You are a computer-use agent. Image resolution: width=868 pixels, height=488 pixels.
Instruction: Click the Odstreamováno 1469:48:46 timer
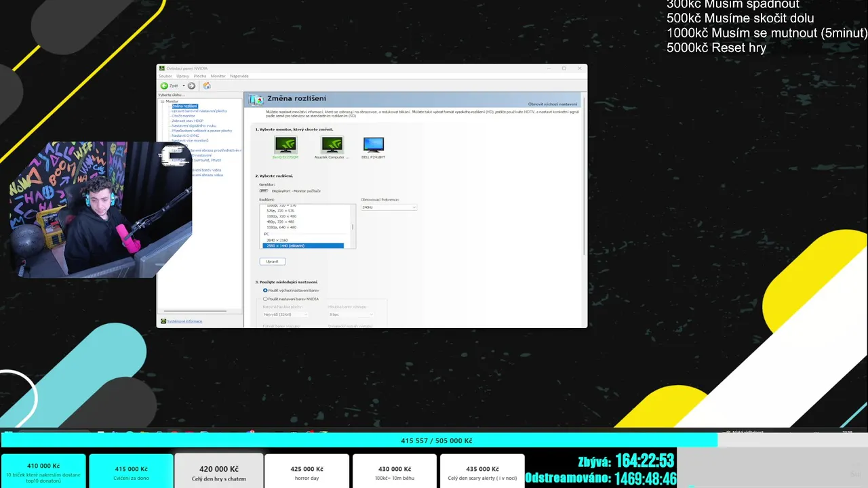(x=601, y=479)
